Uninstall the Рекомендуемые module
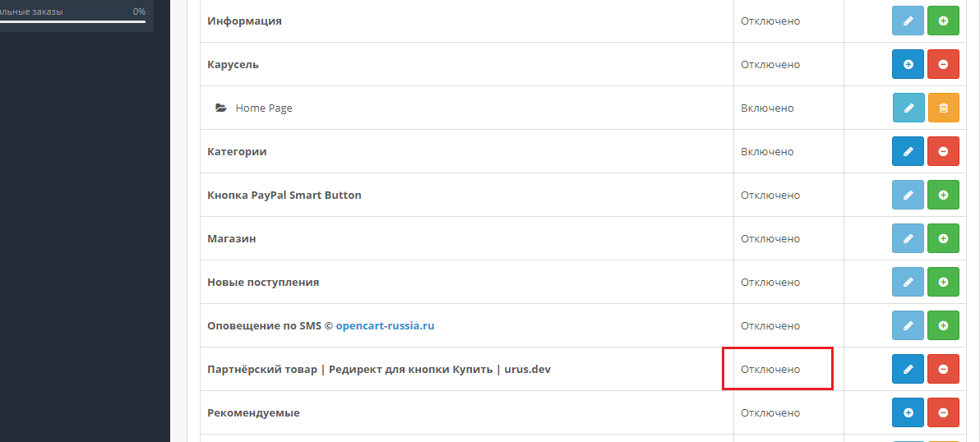The height and width of the screenshot is (442, 980). (943, 412)
